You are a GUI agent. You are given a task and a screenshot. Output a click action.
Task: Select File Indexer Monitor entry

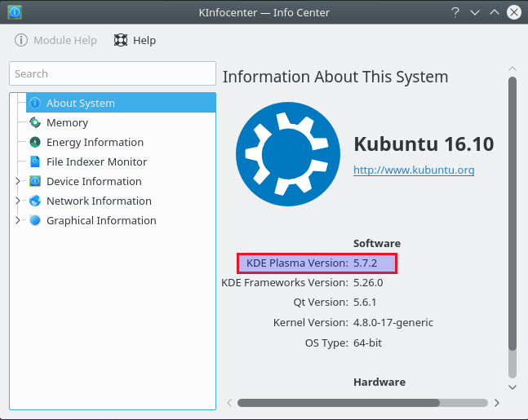96,161
